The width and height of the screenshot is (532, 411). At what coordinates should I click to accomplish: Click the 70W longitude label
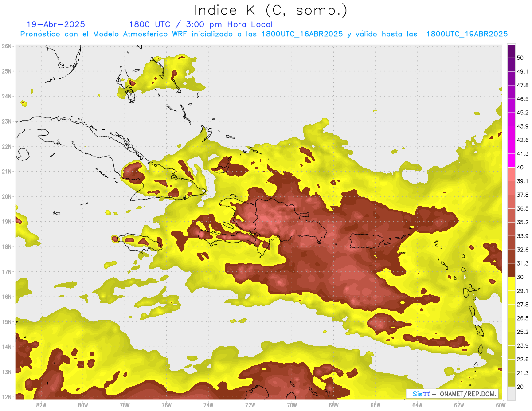pos(292,405)
